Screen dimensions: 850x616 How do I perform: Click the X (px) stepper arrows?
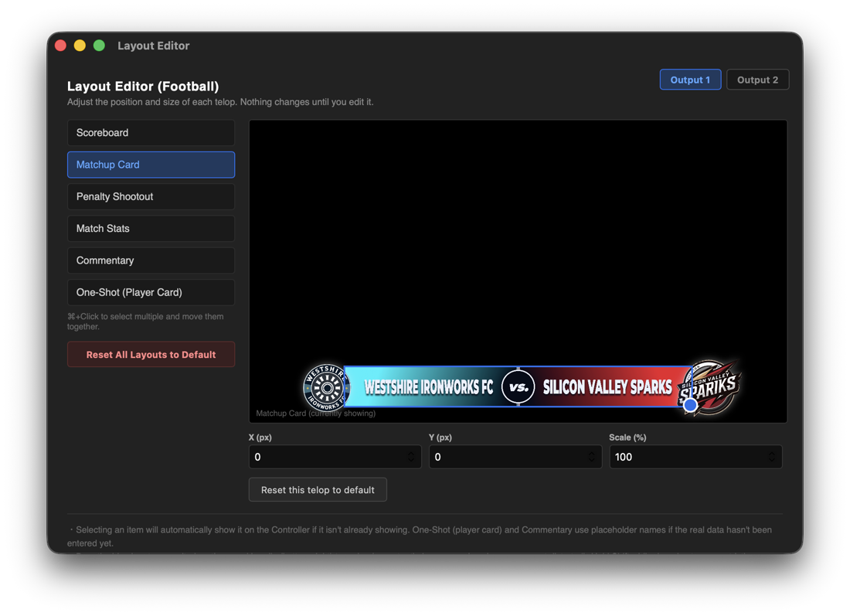point(411,457)
